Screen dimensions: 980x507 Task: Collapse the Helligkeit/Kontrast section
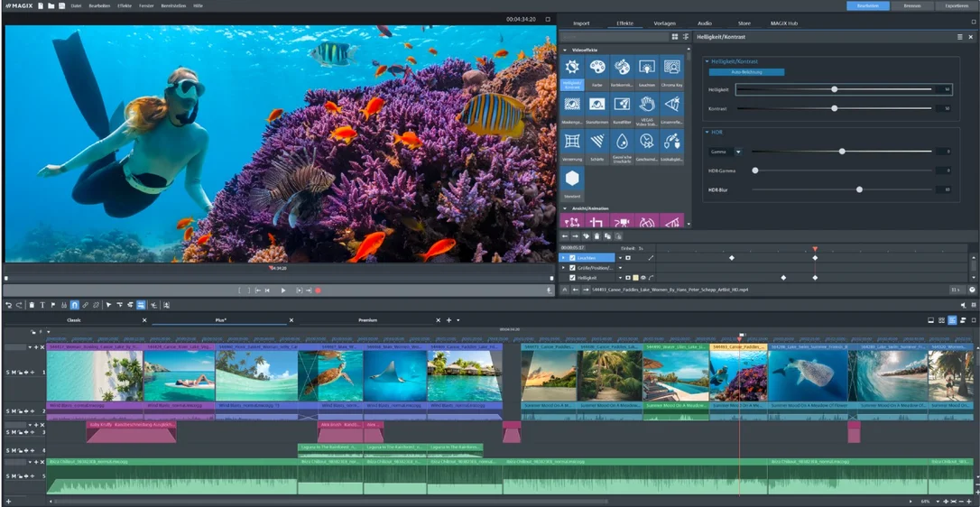pos(707,62)
